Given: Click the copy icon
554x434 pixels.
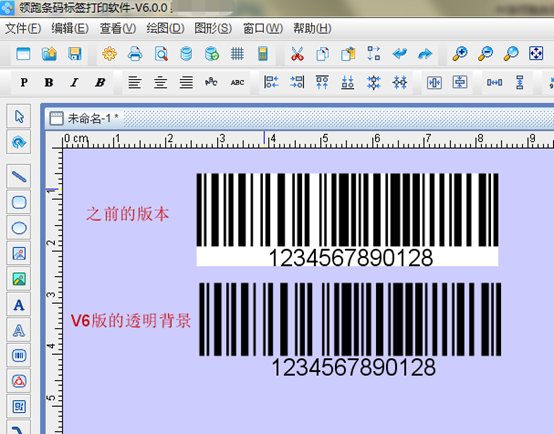Looking at the screenshot, I should pos(323,54).
